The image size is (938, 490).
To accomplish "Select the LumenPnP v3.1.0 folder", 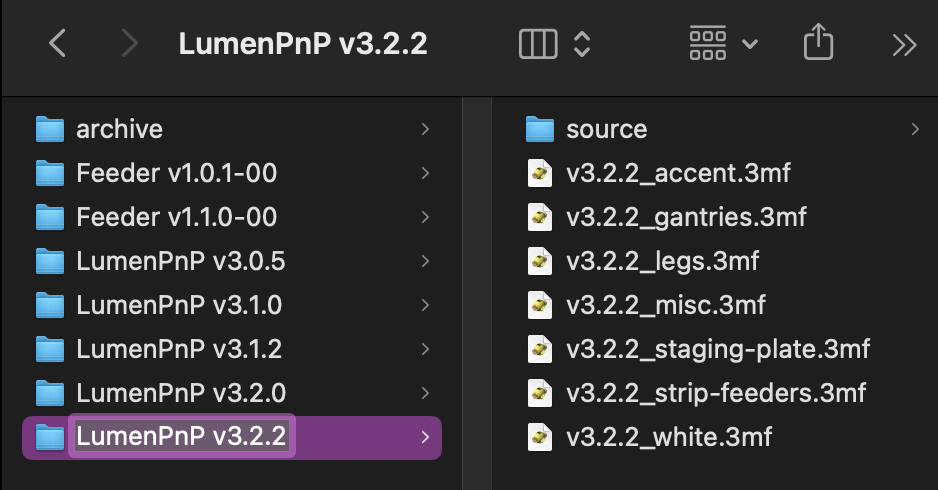I will [x=179, y=305].
